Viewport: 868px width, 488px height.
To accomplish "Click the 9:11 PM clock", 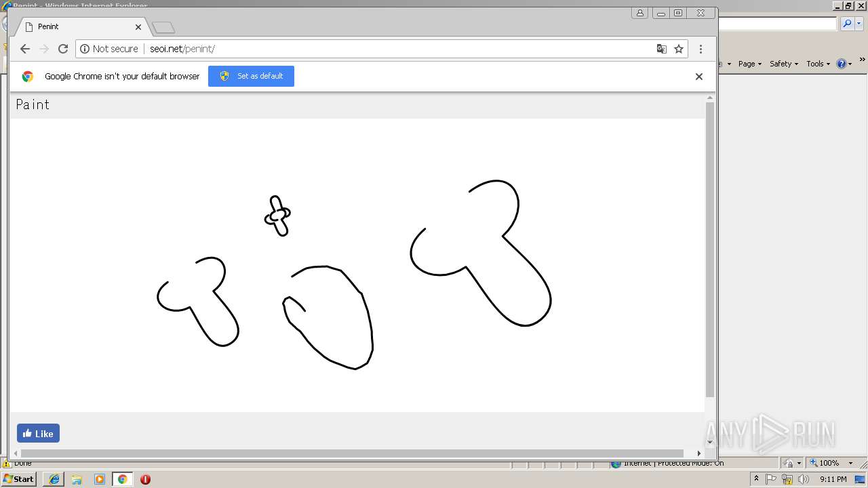I will pyautogui.click(x=833, y=479).
